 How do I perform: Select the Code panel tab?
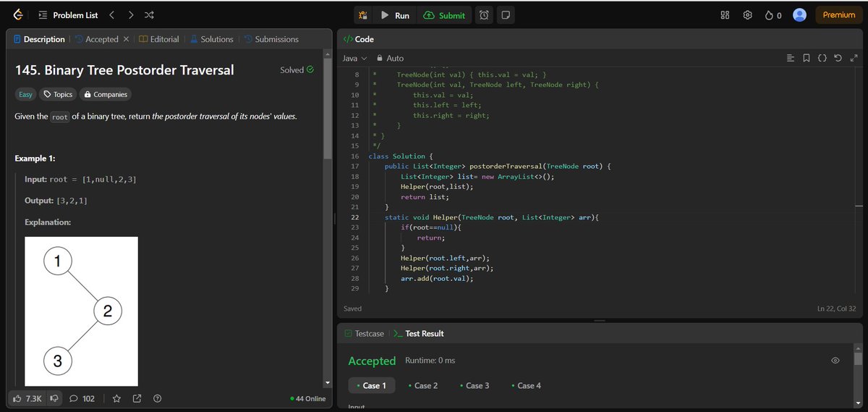(358, 39)
